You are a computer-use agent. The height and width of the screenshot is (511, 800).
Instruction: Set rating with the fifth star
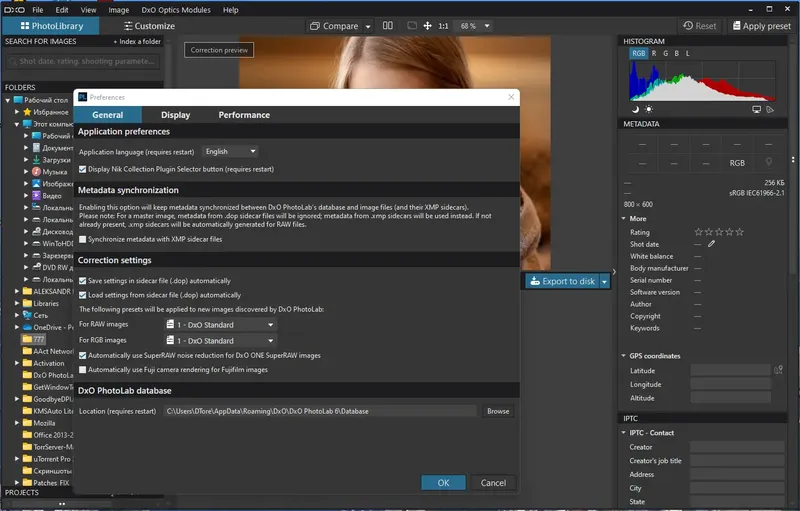(x=740, y=232)
